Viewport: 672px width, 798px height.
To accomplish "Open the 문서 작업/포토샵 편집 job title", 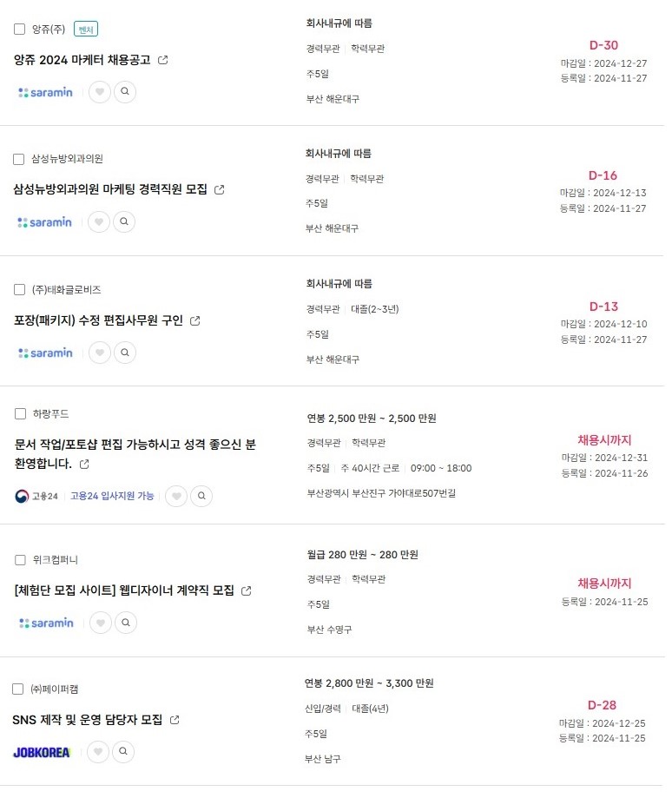I will pyautogui.click(x=135, y=454).
